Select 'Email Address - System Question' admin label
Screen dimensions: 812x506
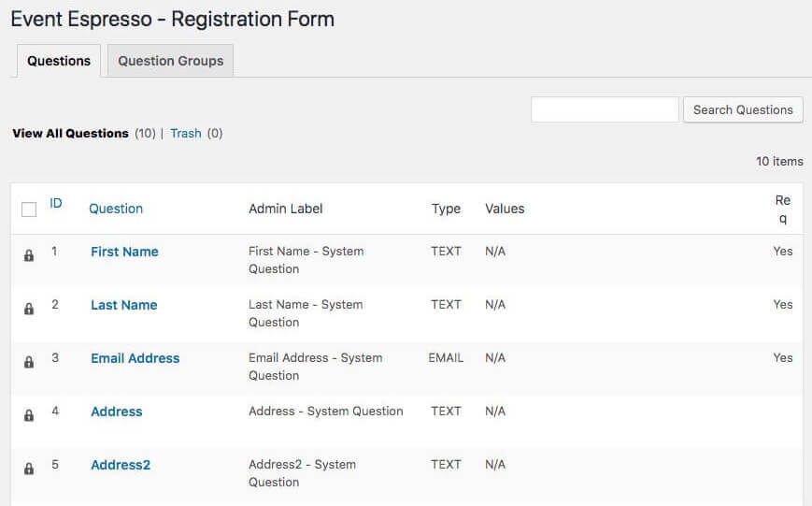[x=316, y=367]
